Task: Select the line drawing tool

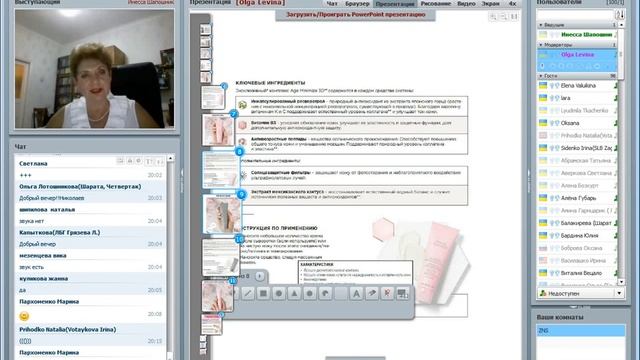Action: (248, 293)
